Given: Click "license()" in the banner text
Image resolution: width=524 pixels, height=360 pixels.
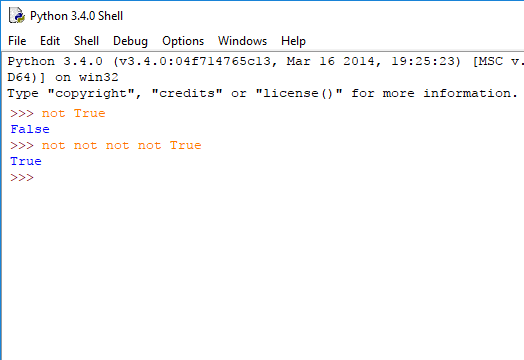Looking at the screenshot, I should click(299, 94).
